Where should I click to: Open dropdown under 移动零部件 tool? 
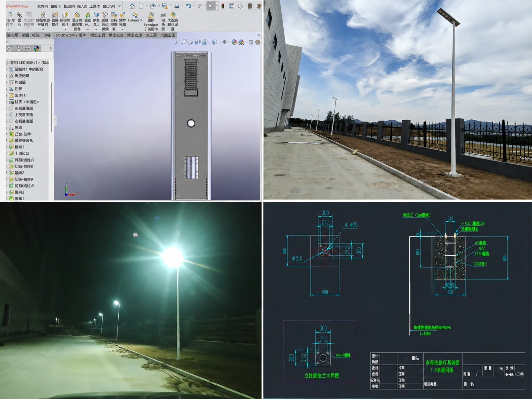click(65, 29)
